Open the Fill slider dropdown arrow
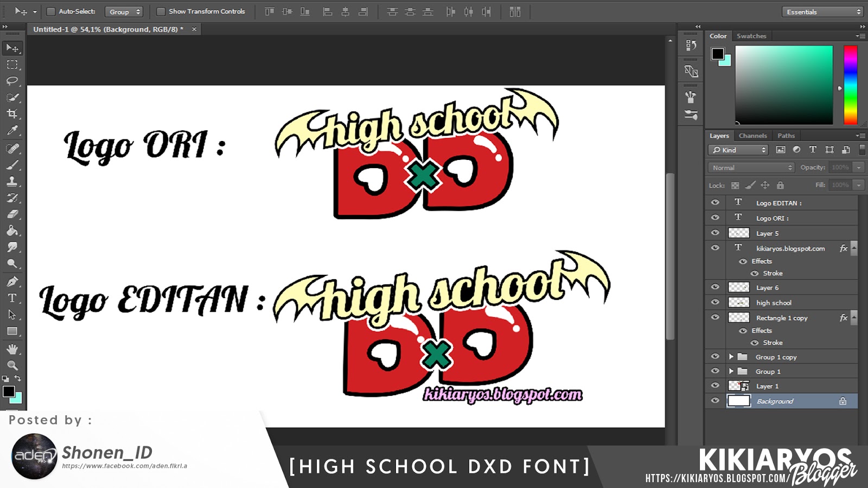The height and width of the screenshot is (488, 868). point(859,185)
